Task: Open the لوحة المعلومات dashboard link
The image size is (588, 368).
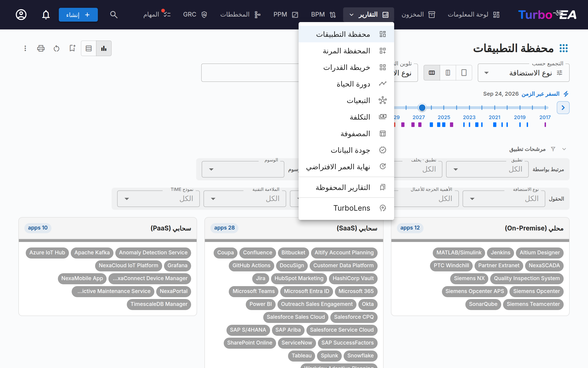Action: (x=473, y=14)
